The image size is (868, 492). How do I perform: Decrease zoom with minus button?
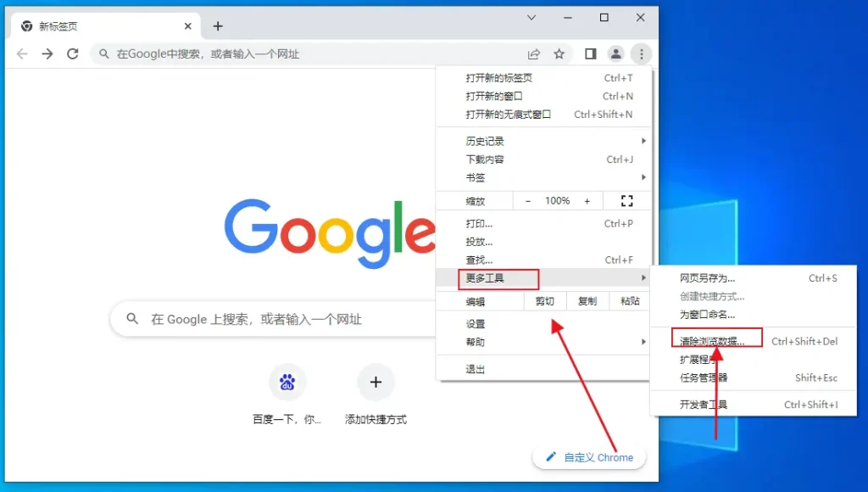tap(527, 201)
